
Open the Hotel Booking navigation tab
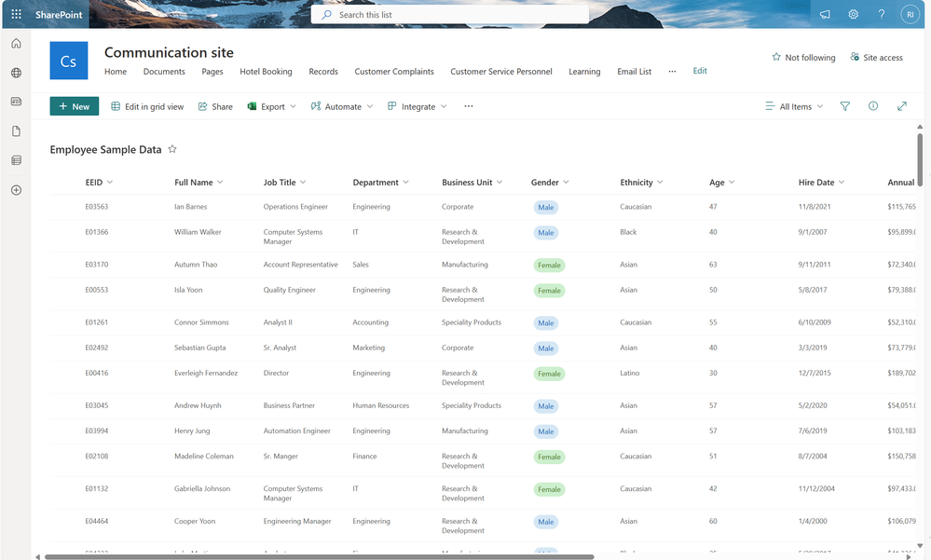[x=266, y=71]
